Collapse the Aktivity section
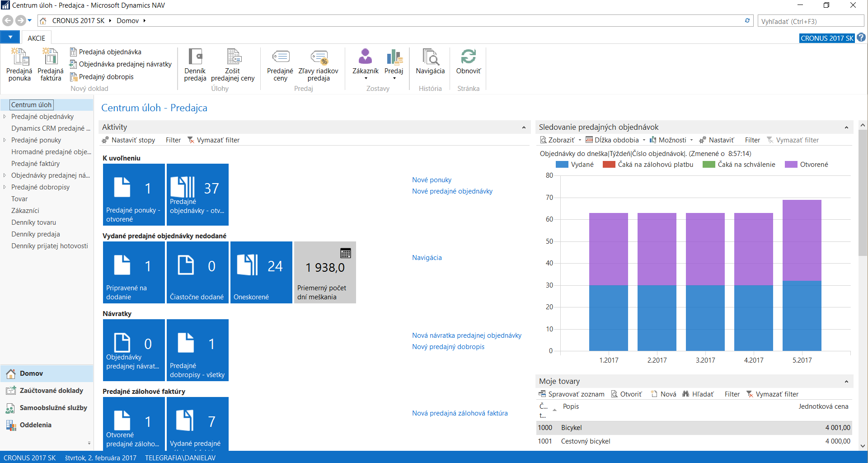Viewport: 868px width, 463px height. click(524, 128)
